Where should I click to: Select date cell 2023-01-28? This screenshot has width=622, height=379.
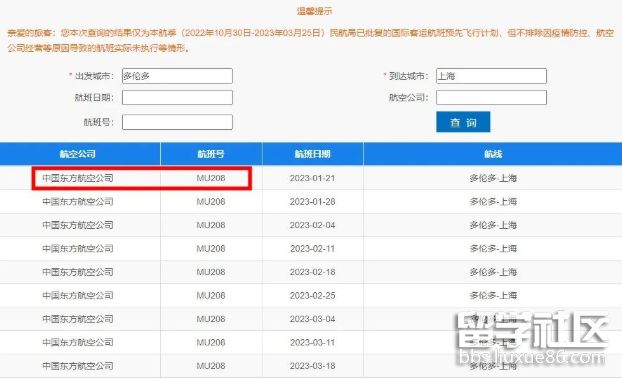pyautogui.click(x=313, y=202)
